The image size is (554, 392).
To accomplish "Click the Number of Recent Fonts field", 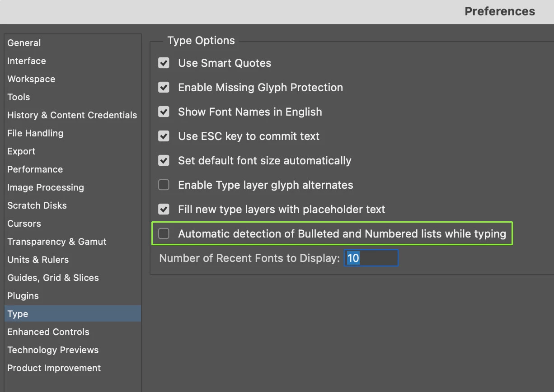I will tap(371, 258).
